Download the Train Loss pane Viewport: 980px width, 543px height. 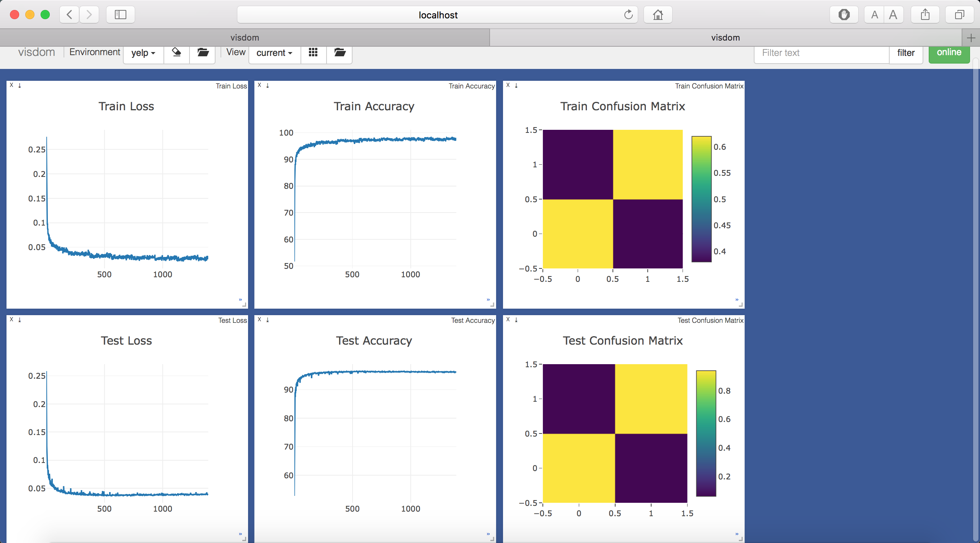point(20,85)
